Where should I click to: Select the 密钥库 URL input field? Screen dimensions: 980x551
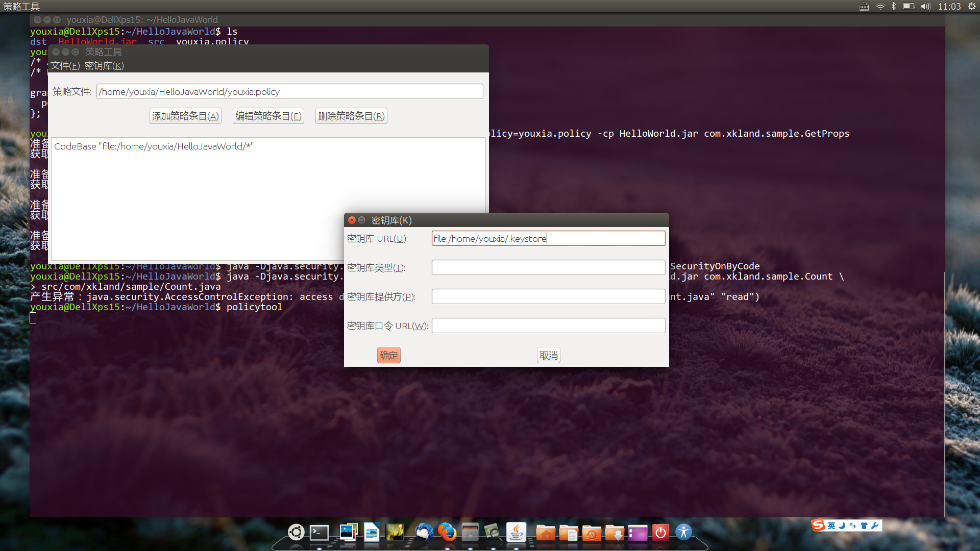(x=548, y=238)
